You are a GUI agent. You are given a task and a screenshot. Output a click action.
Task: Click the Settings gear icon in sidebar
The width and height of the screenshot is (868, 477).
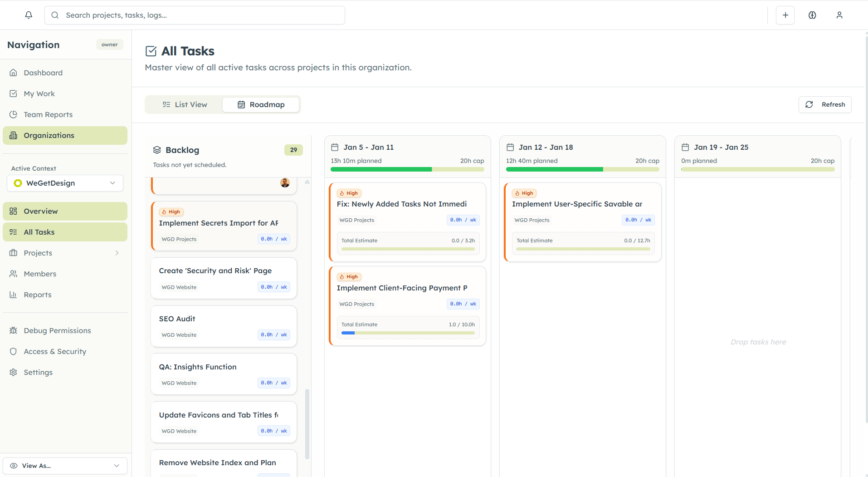click(14, 372)
